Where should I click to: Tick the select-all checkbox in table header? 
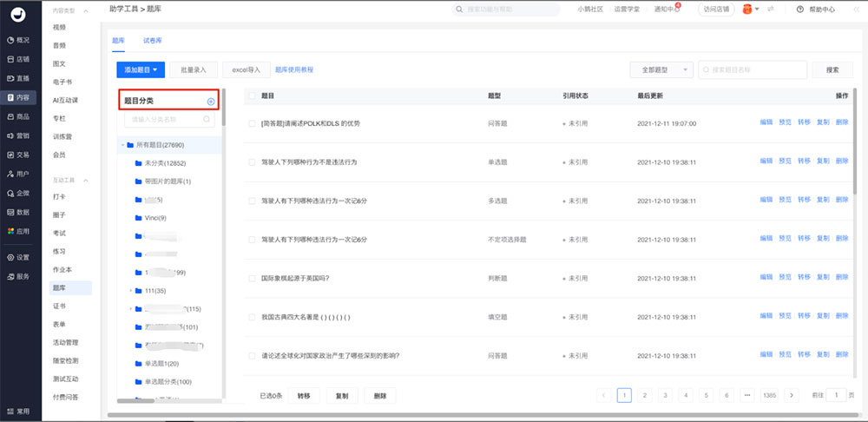(253, 96)
